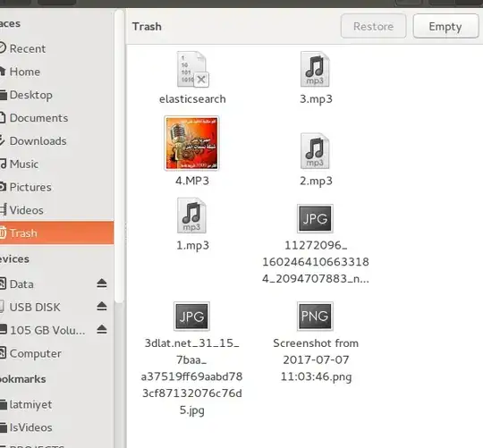Eject the 105 GB Volume
The width and height of the screenshot is (483, 448).
click(x=102, y=329)
